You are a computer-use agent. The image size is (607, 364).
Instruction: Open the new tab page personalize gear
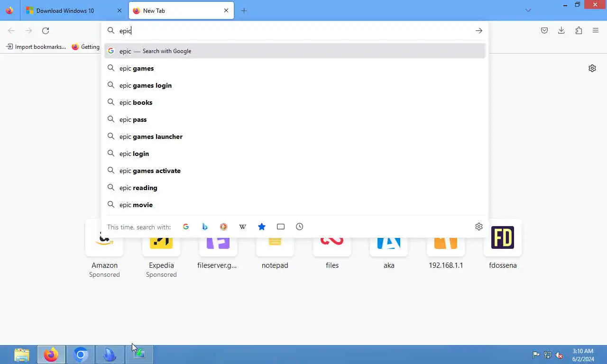[592, 68]
